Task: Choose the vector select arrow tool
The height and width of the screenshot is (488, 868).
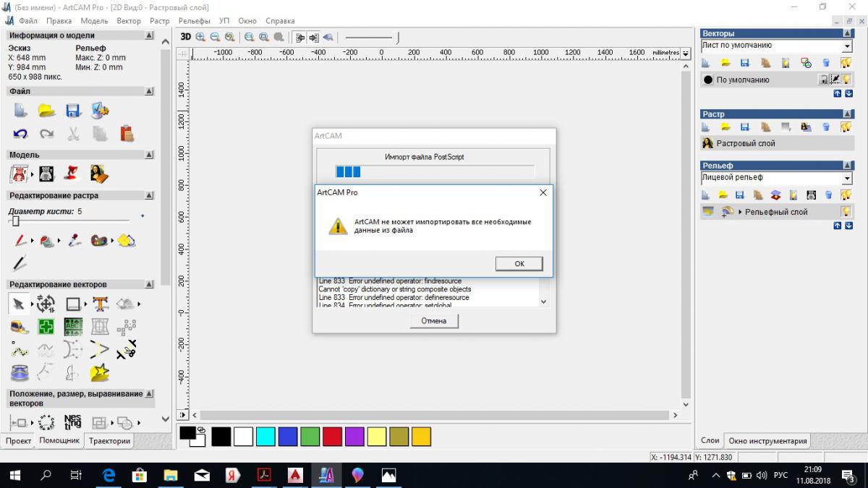Action: (19, 304)
